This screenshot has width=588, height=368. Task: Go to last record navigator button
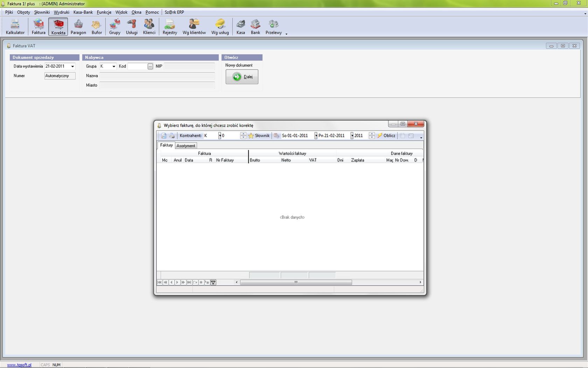tap(189, 282)
